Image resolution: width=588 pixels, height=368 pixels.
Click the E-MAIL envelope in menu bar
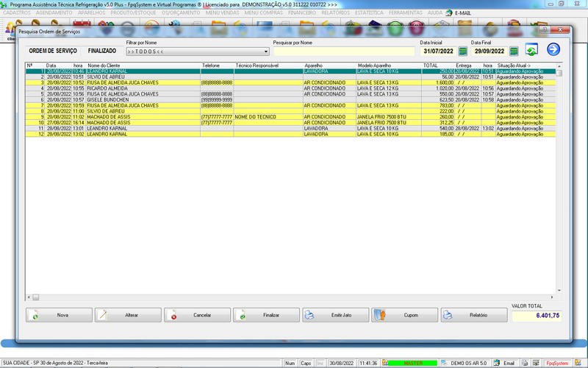coord(449,13)
